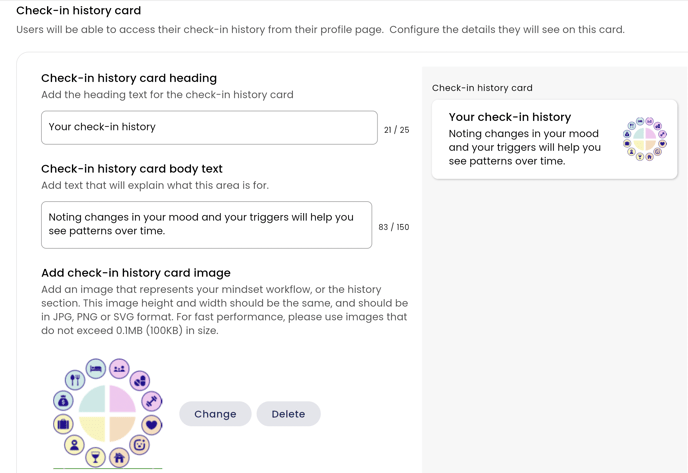Click the preview card title Your check-in history
Screen dimensions: 688x473
(x=509, y=117)
